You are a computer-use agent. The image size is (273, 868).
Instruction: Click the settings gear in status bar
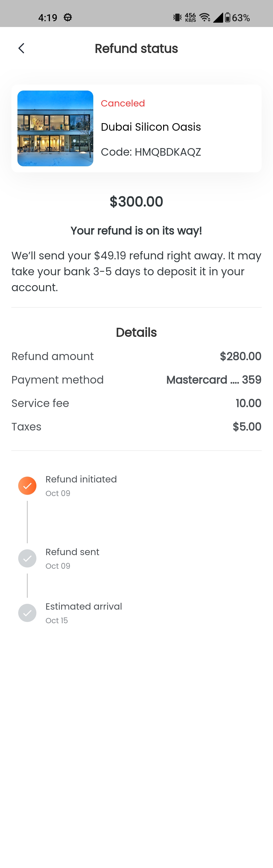coord(68,17)
